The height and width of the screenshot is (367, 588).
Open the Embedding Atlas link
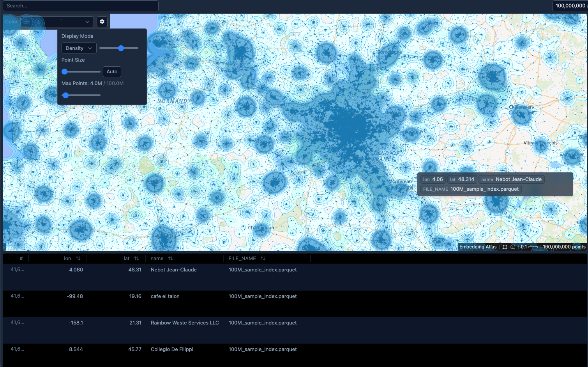coord(478,247)
